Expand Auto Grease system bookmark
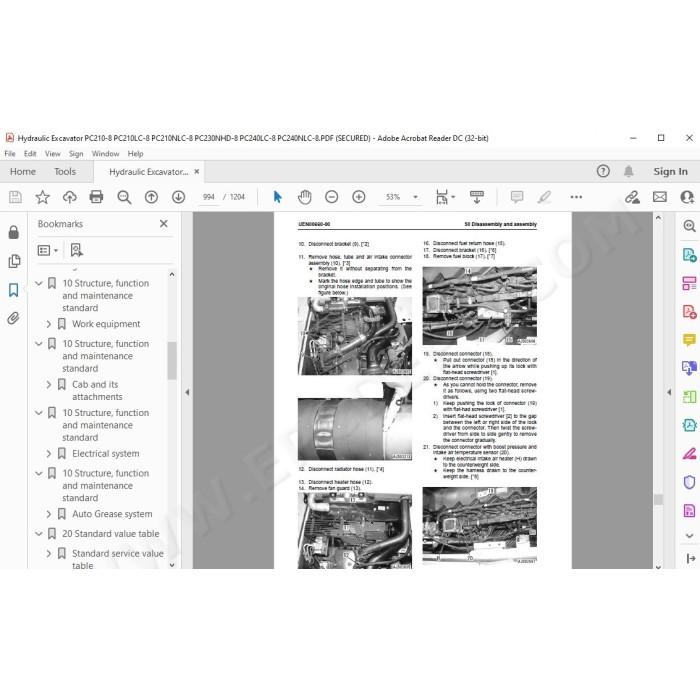The width and height of the screenshot is (700, 700). click(x=49, y=514)
